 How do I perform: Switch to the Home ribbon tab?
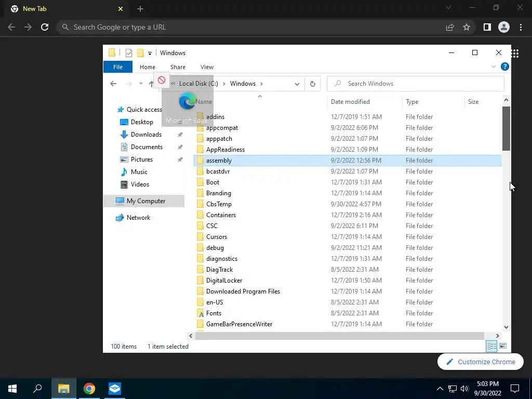click(x=147, y=67)
